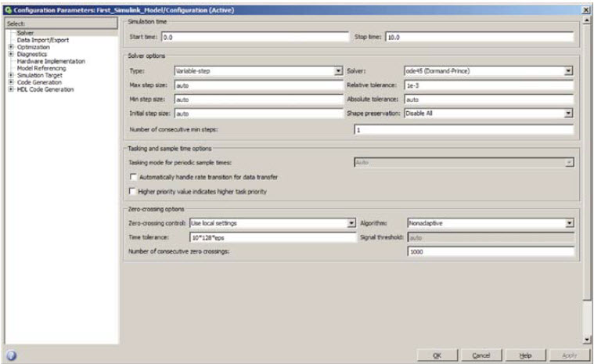Screen dimensions: 594x364
Task: Select Code Generation label in tree
Action: (x=39, y=82)
